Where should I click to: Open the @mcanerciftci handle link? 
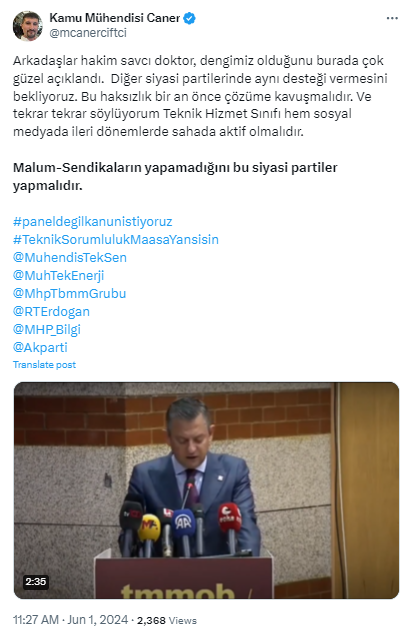tap(88, 33)
